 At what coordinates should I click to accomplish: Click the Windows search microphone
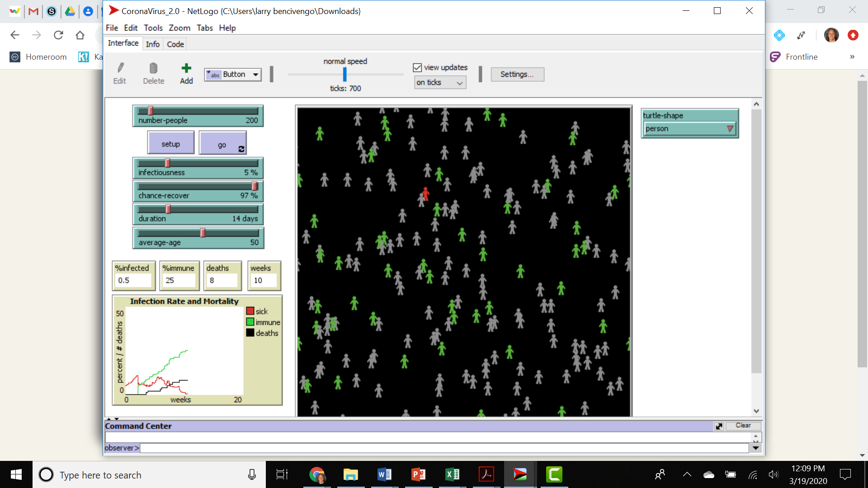click(x=252, y=474)
